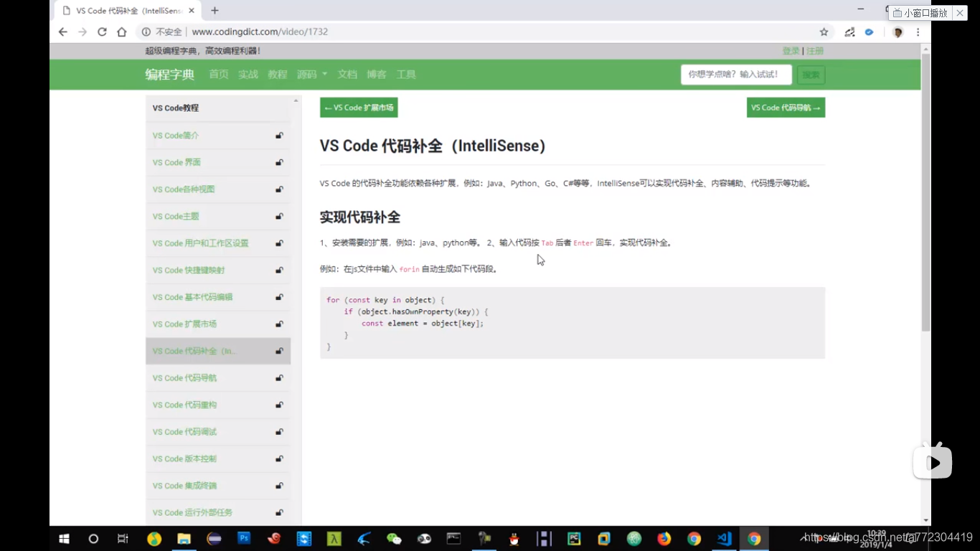Select the highlighted VS Code 代码补全 sidebar item

pos(218,351)
